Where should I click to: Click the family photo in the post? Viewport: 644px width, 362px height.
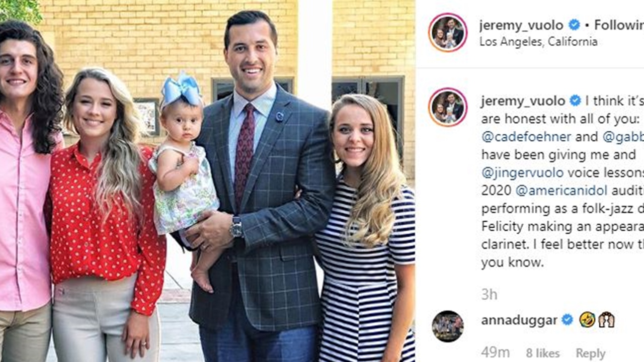pyautogui.click(x=208, y=181)
